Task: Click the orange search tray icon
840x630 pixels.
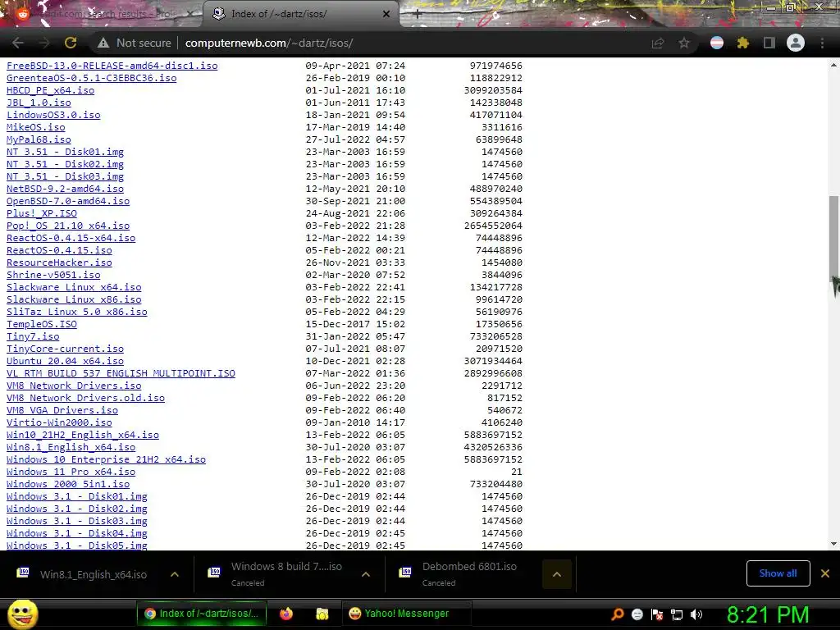Action: [x=618, y=614]
